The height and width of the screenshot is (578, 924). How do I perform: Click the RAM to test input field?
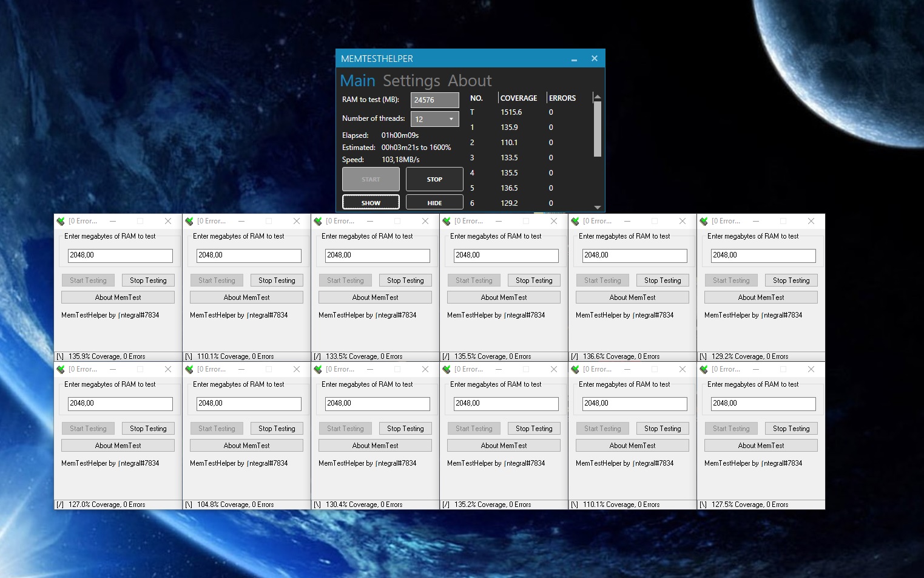coord(434,100)
